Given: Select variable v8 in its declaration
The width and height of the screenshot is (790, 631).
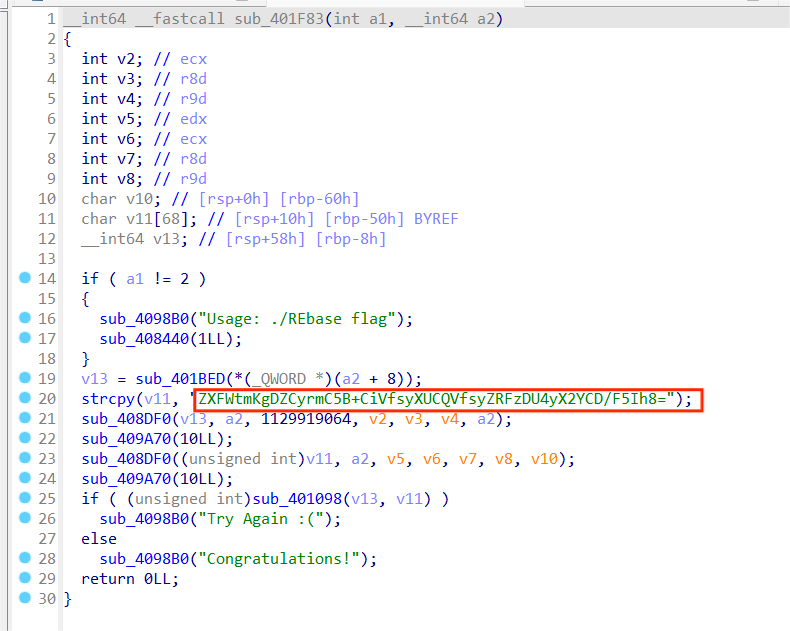Looking at the screenshot, I should pos(126,179).
